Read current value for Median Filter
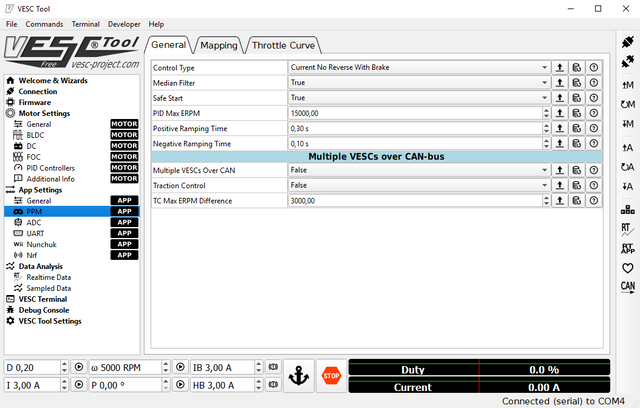The height and width of the screenshot is (408, 640). click(x=560, y=83)
